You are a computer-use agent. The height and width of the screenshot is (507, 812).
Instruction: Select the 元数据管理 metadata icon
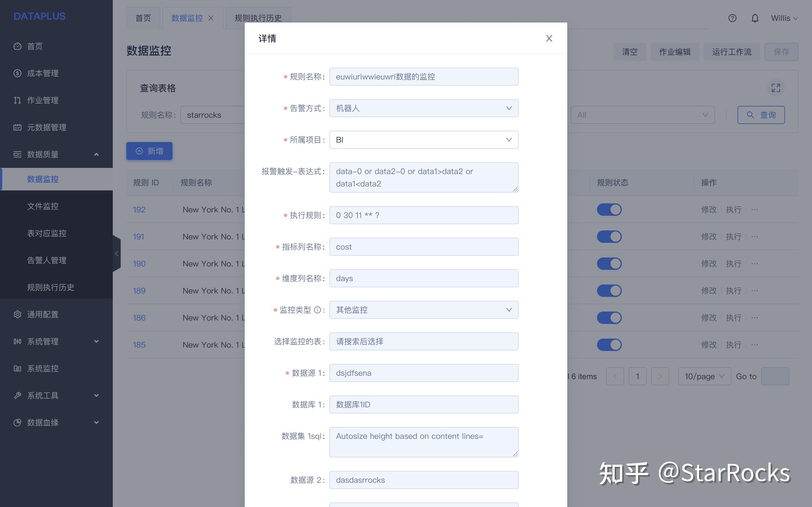tap(17, 127)
